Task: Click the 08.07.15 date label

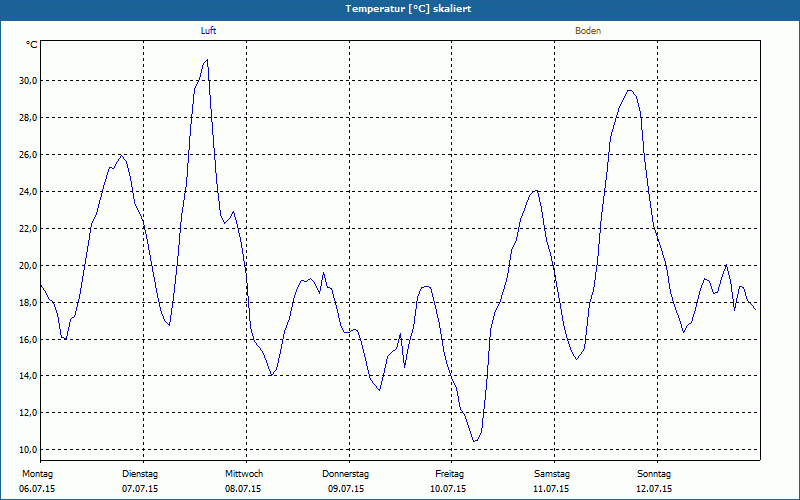Action: click(243, 489)
